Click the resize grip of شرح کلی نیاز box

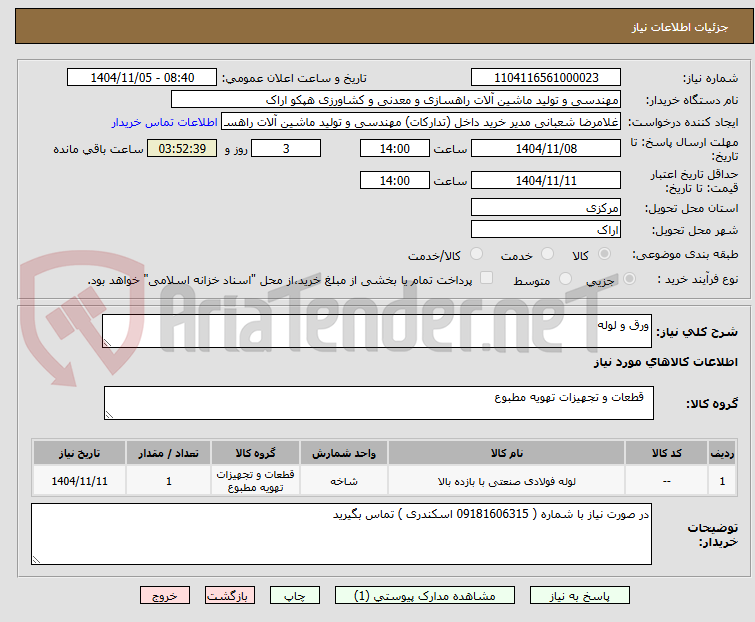click(107, 342)
